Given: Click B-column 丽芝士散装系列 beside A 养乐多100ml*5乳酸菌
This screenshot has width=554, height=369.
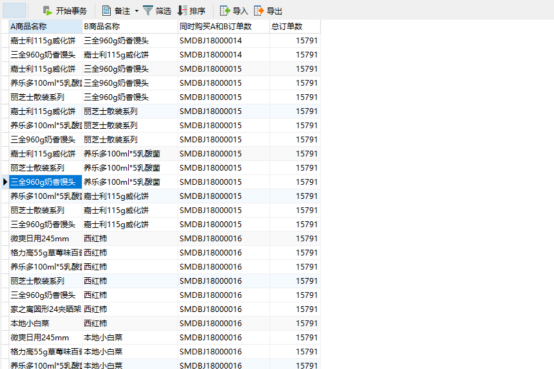Looking at the screenshot, I should tap(130, 125).
